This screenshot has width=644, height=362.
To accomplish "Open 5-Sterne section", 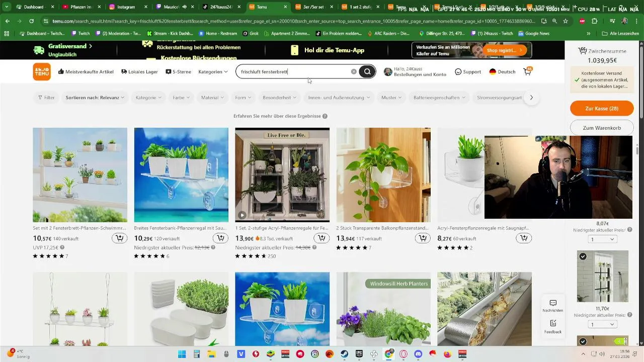I will [178, 71].
